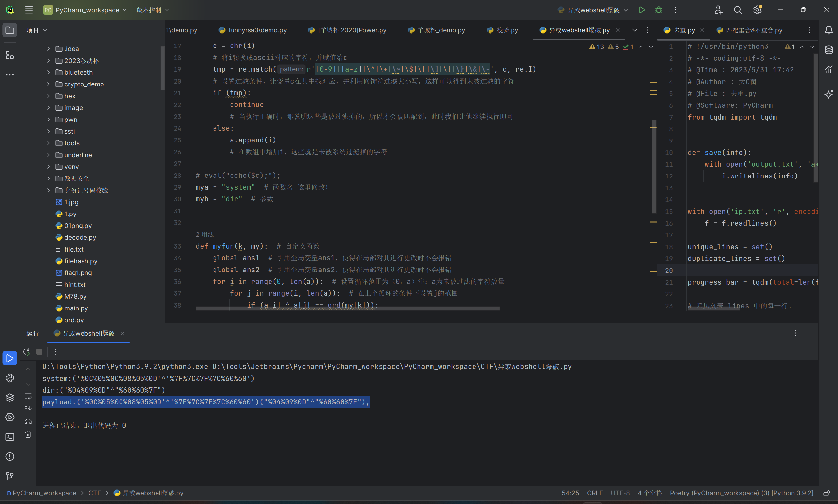The image size is (838, 504).
Task: Switch to 羊城杯_demo.py tab
Action: click(x=437, y=30)
